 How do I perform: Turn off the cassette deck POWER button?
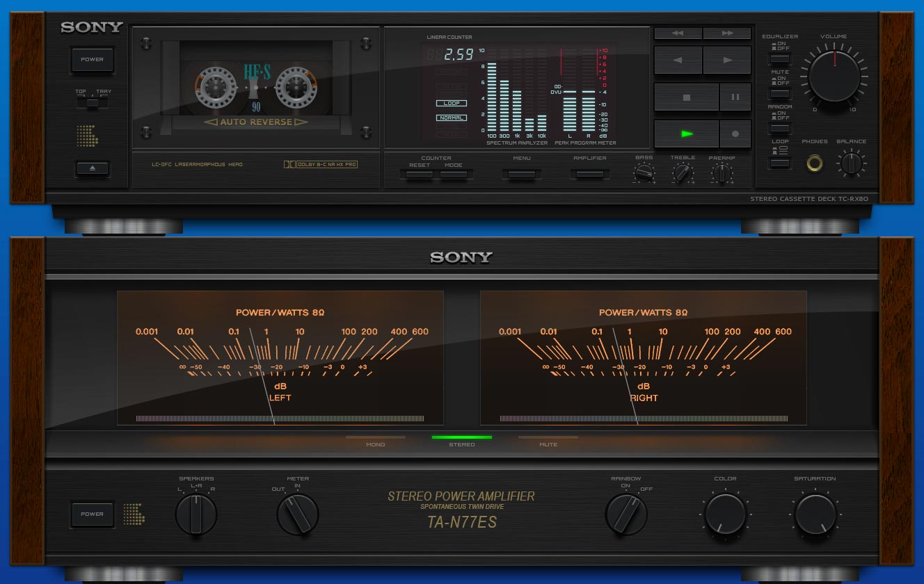click(x=92, y=60)
